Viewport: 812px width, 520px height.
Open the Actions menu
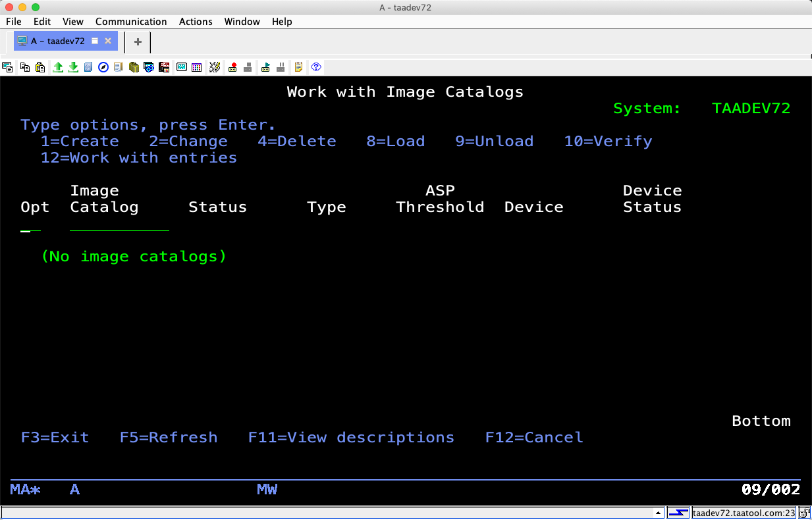pos(196,22)
